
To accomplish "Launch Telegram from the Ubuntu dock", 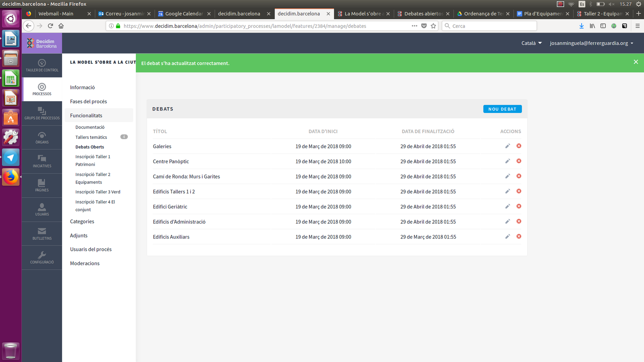I will pos(11,157).
